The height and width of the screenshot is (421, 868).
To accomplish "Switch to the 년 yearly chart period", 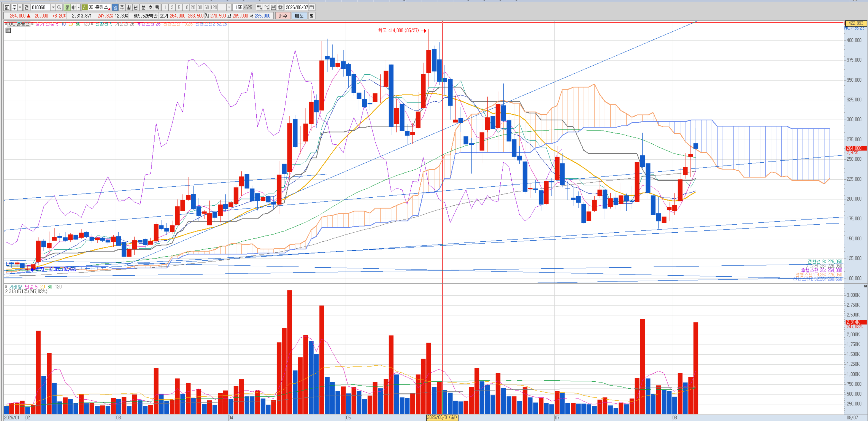I will click(136, 7).
